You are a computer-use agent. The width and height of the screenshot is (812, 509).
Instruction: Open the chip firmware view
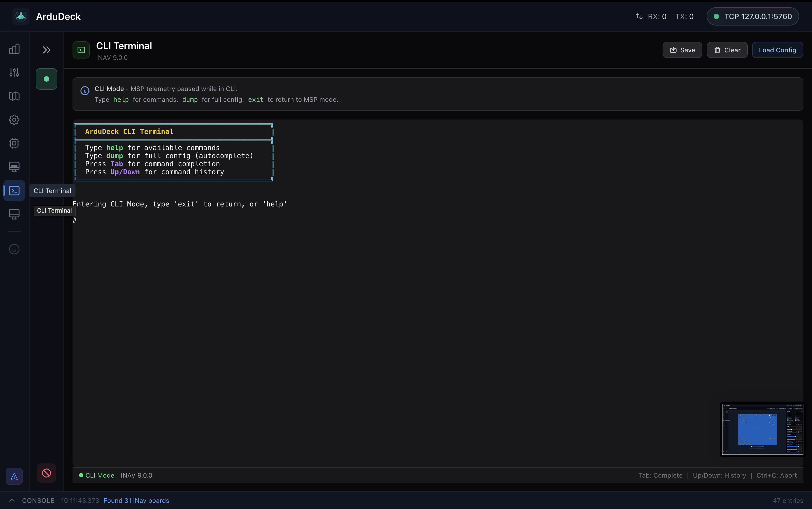click(x=14, y=143)
